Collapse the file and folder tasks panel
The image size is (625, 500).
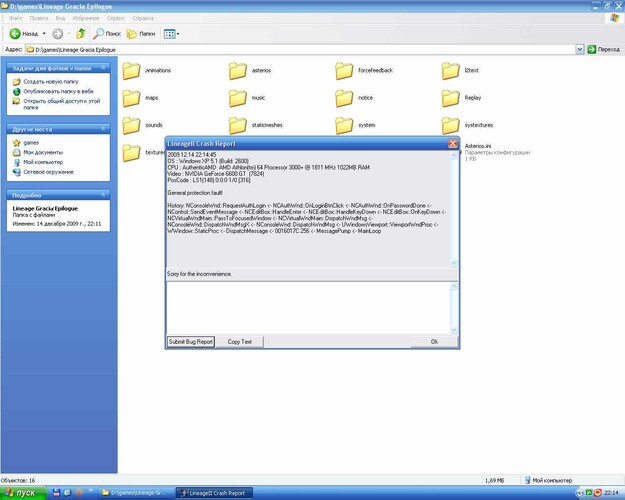coord(103,68)
